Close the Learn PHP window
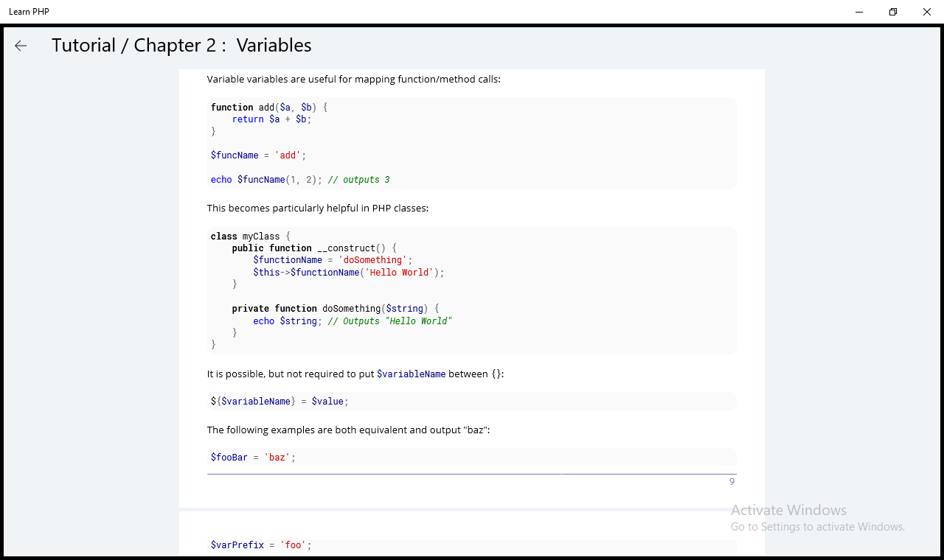Viewport: 944px width, 560px height. [927, 12]
